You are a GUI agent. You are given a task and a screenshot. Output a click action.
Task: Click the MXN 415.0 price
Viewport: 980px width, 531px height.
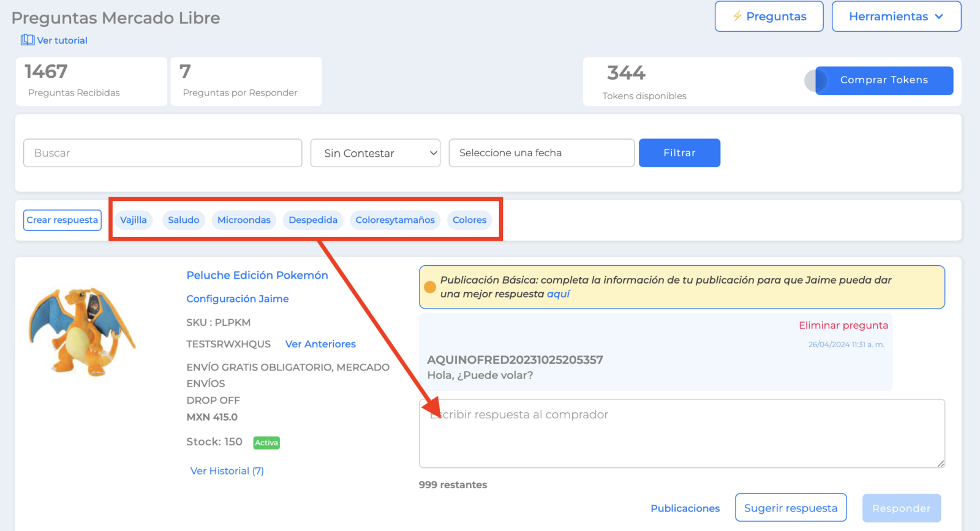(x=212, y=417)
